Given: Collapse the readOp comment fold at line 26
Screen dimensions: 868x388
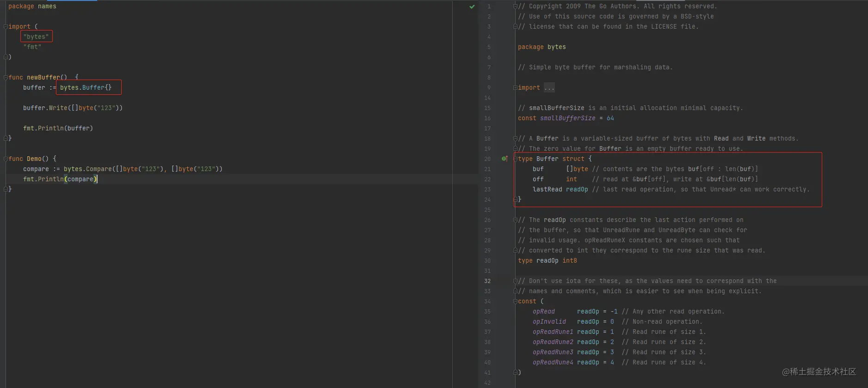Looking at the screenshot, I should point(515,220).
